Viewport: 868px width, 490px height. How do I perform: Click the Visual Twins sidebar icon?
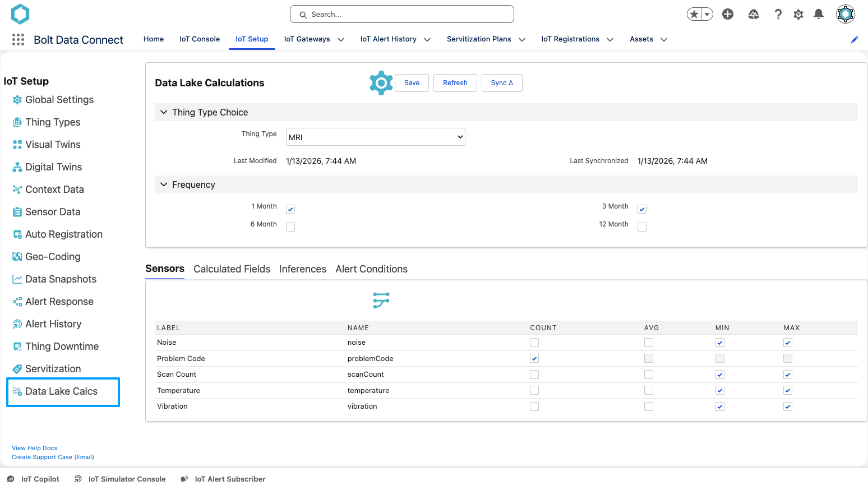17,145
